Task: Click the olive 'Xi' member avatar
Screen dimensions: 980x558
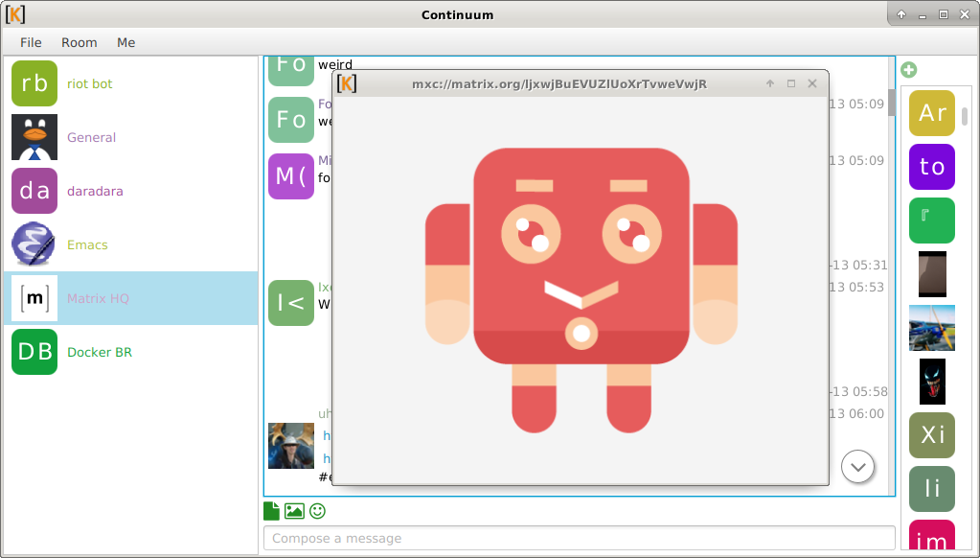Action: tap(932, 435)
